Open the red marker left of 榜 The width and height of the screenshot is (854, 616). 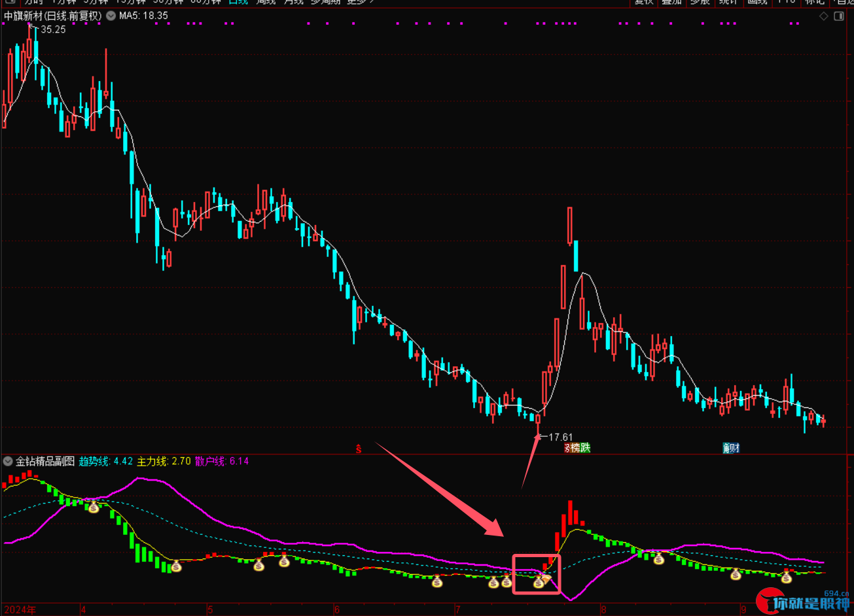click(567, 448)
